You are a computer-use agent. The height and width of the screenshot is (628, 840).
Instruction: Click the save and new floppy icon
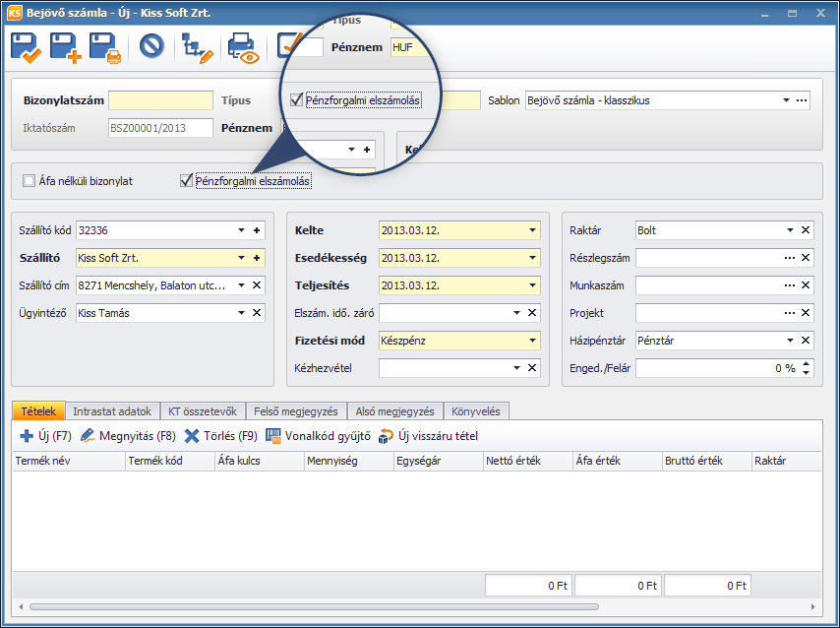click(x=65, y=48)
